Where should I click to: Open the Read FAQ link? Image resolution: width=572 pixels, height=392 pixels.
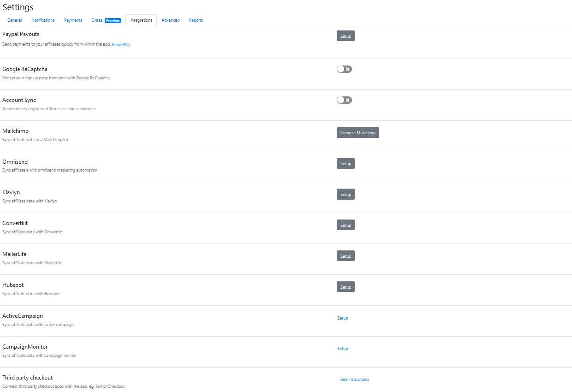tap(121, 45)
